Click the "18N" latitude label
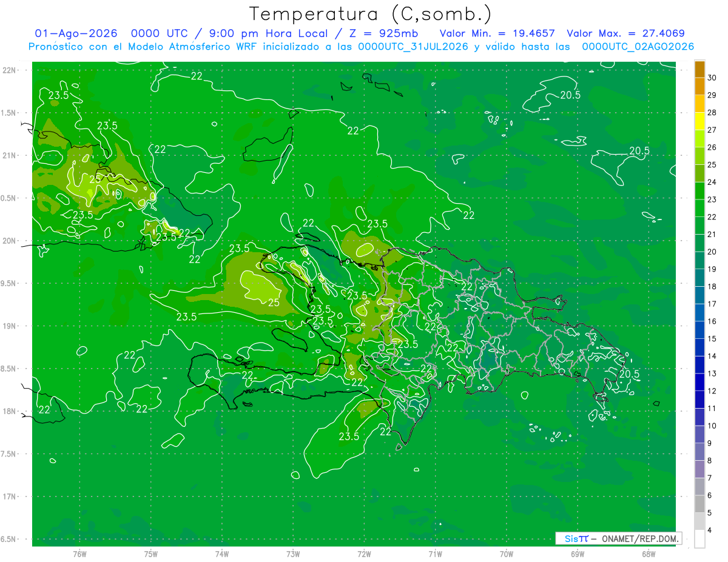 [x=9, y=411]
